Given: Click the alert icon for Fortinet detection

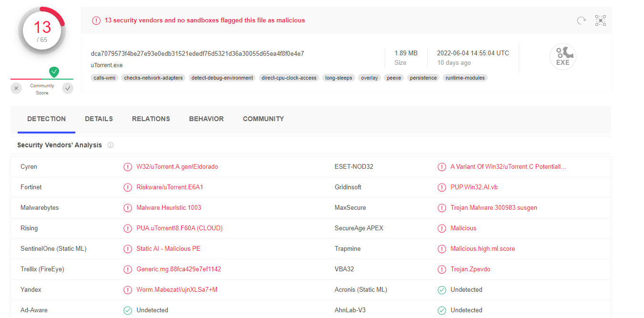Looking at the screenshot, I should (128, 187).
